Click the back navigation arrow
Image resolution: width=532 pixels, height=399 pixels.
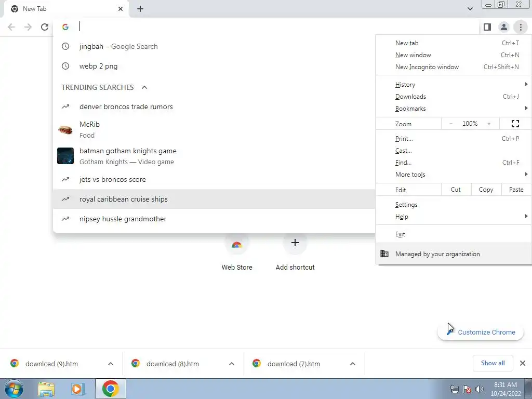[11, 27]
